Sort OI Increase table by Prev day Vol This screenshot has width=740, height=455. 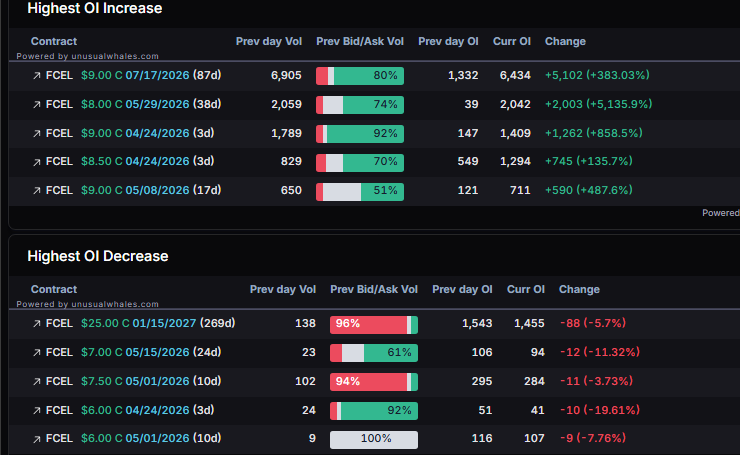(x=269, y=42)
